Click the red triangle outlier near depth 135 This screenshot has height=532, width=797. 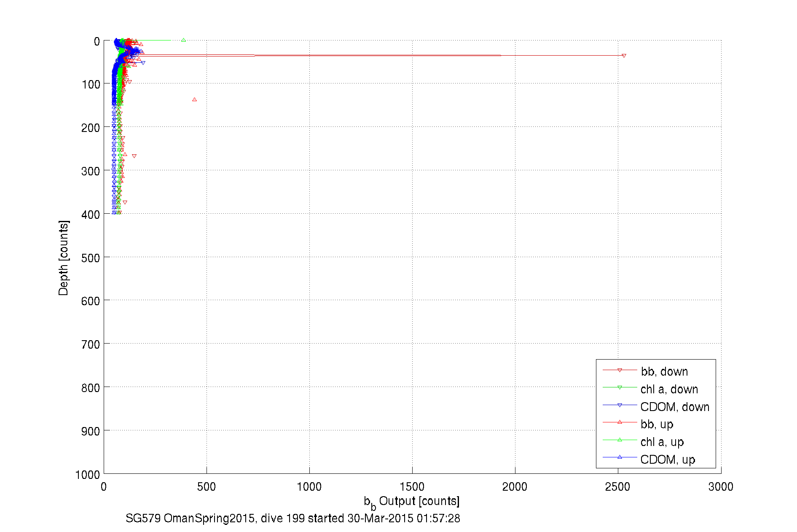tap(194, 99)
